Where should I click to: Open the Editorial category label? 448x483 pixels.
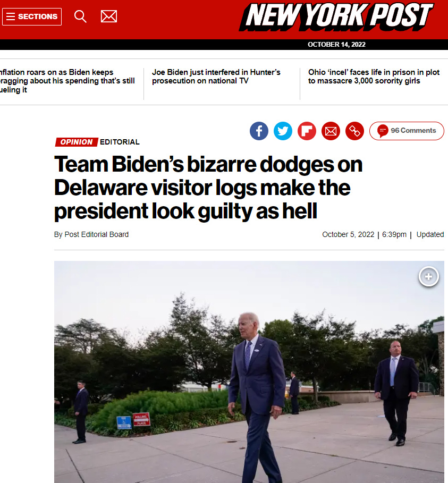tap(120, 142)
